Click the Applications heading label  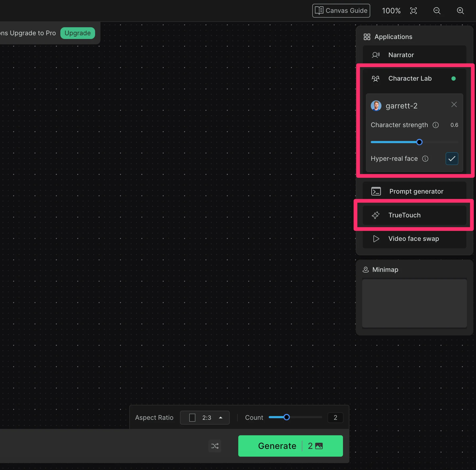coord(393,37)
